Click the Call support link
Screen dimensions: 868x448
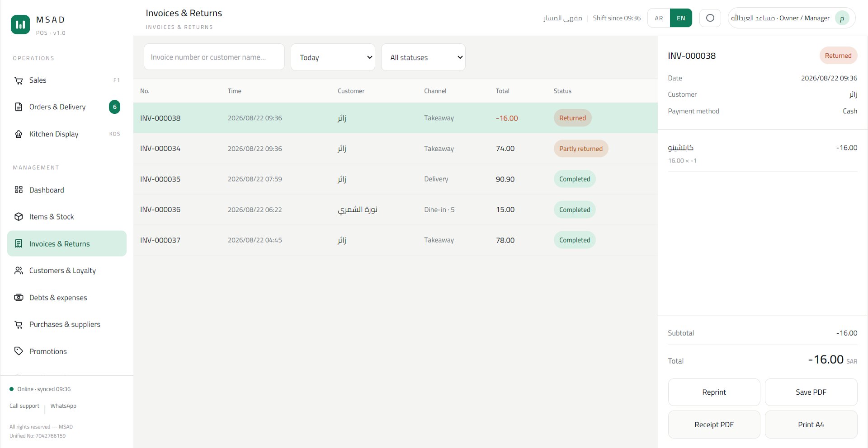tap(24, 406)
